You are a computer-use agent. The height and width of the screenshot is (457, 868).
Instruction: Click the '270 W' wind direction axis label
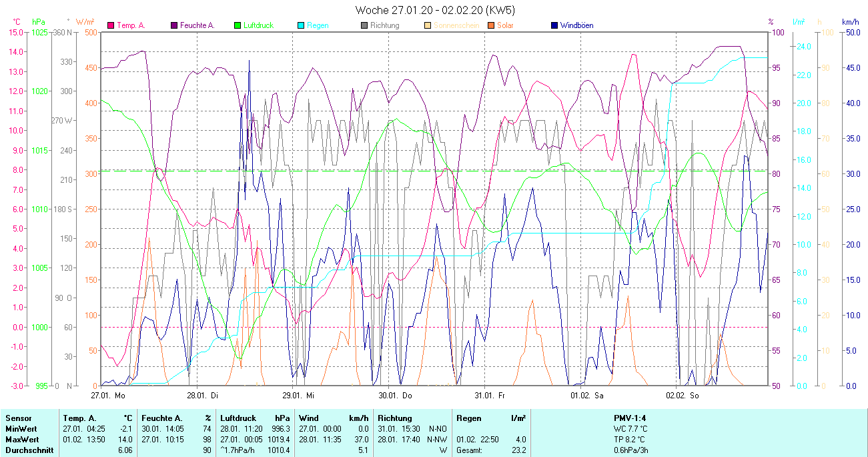pos(61,121)
